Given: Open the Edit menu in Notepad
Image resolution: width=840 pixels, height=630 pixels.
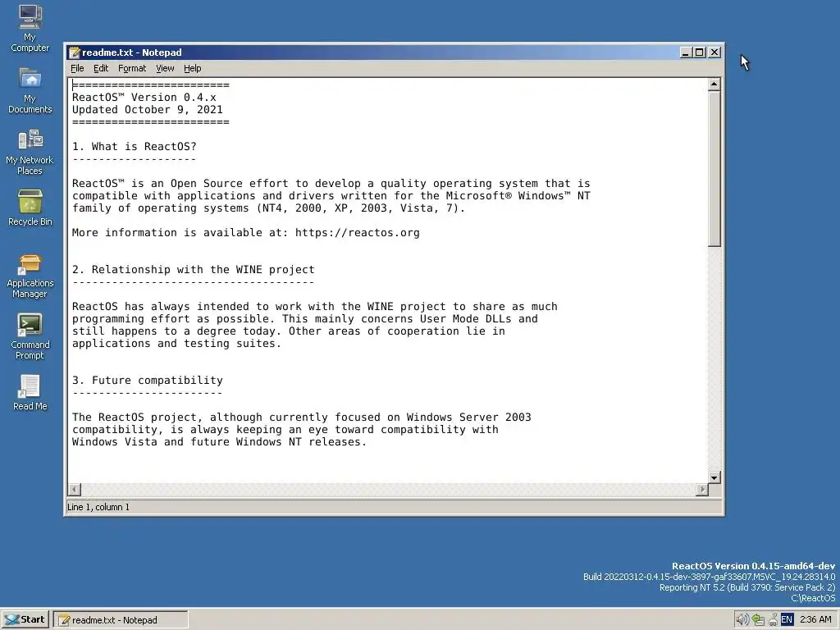Looking at the screenshot, I should [x=101, y=68].
